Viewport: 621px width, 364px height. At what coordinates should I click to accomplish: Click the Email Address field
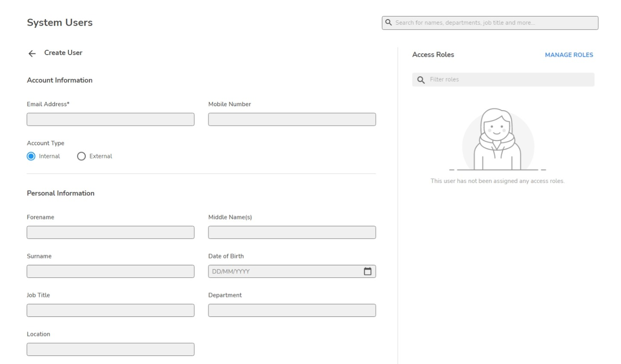click(111, 120)
